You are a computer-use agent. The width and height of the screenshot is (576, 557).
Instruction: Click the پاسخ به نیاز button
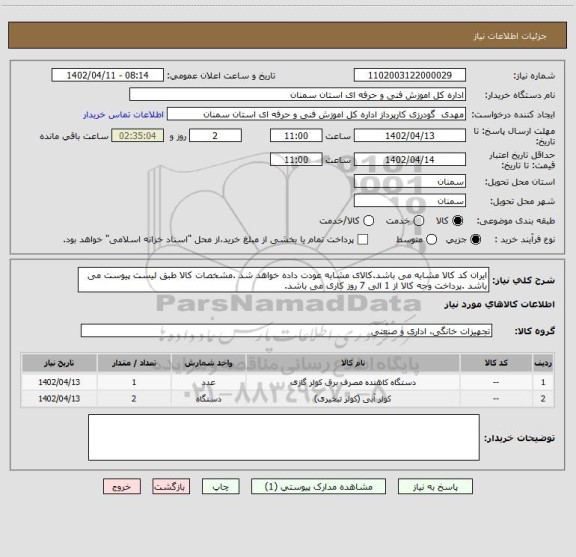pos(435,487)
